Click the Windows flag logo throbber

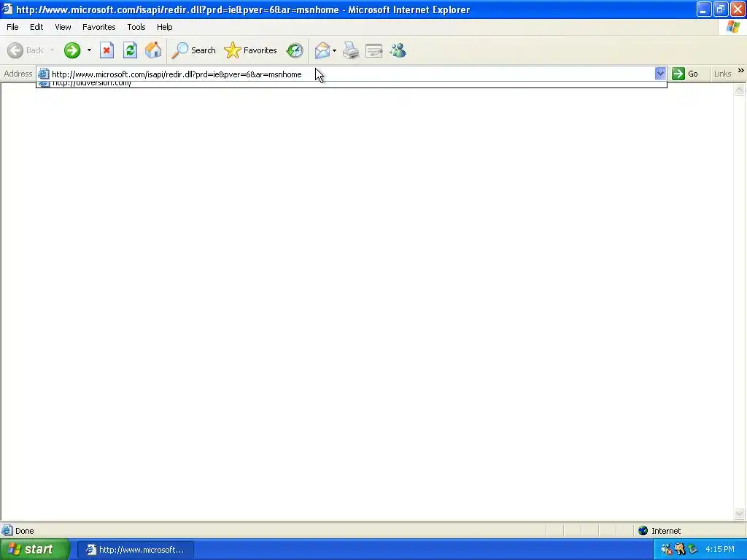(x=732, y=27)
